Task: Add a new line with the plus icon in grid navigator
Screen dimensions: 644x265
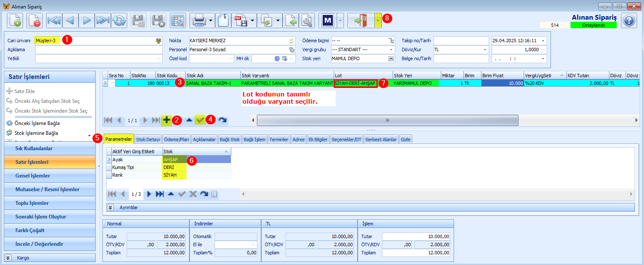Action: [x=166, y=120]
